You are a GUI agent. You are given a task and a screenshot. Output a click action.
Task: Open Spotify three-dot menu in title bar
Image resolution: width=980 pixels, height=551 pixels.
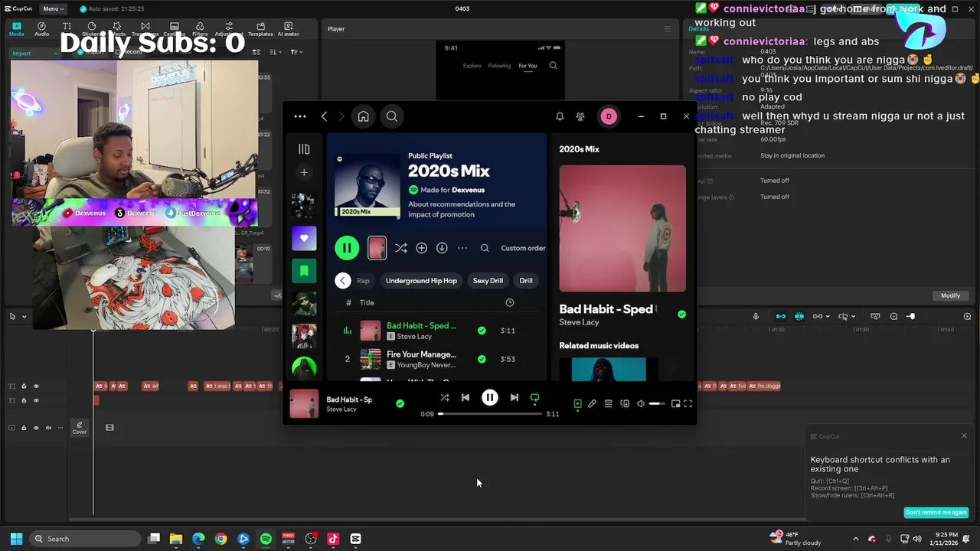[300, 116]
